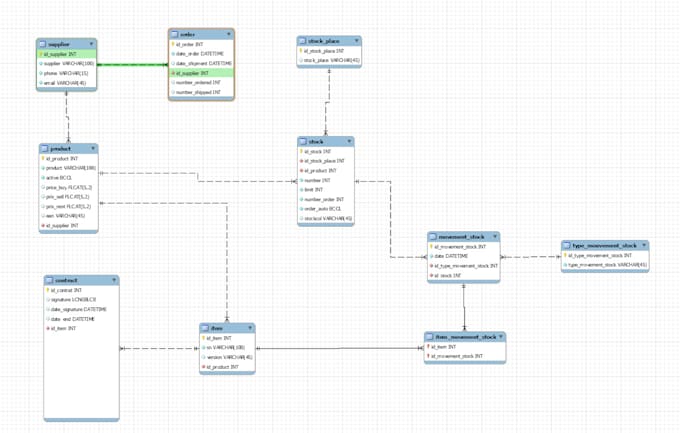Collapse the item_movement_stock table using its arrow

[x=501, y=337]
